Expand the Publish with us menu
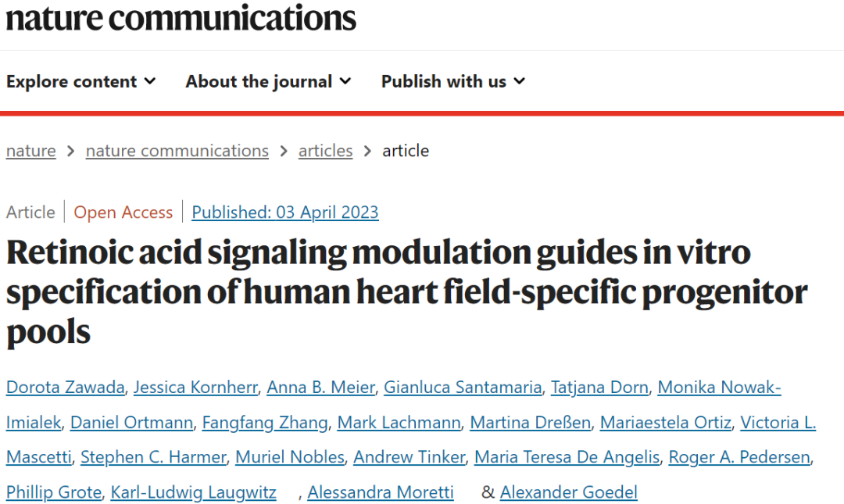Screen dimensions: 844x504 (x=452, y=81)
